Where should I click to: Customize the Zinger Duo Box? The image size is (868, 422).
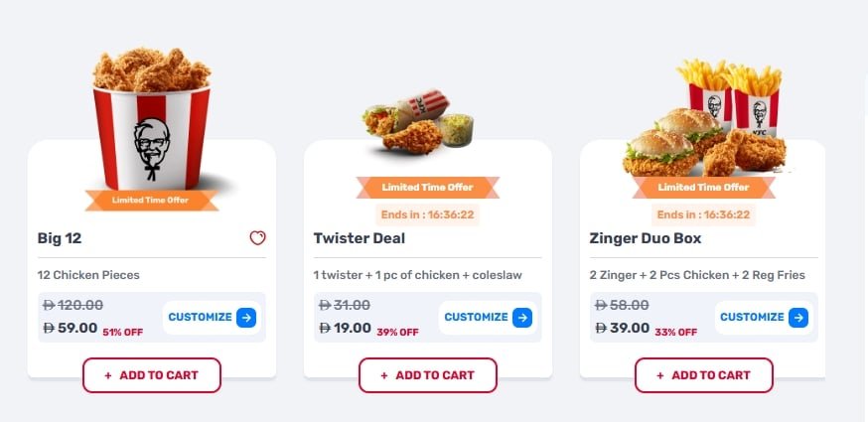(x=752, y=318)
